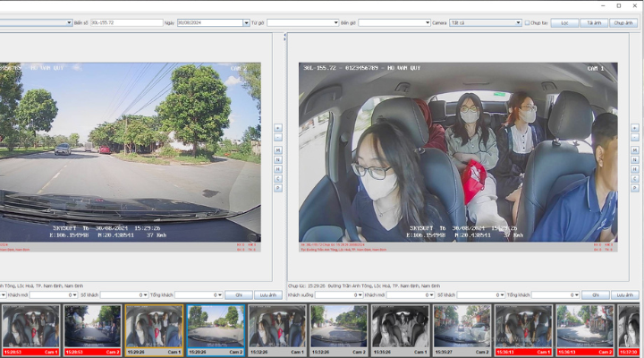The width and height of the screenshot is (644, 358).
Task: Select the 15:29:26 Cam 2 thumbnail
Action: coord(216,330)
